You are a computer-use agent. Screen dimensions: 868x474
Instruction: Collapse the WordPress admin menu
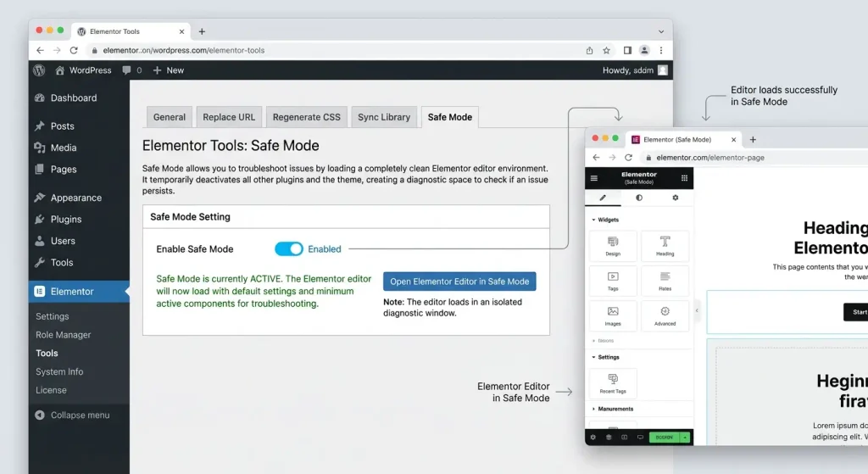click(72, 415)
